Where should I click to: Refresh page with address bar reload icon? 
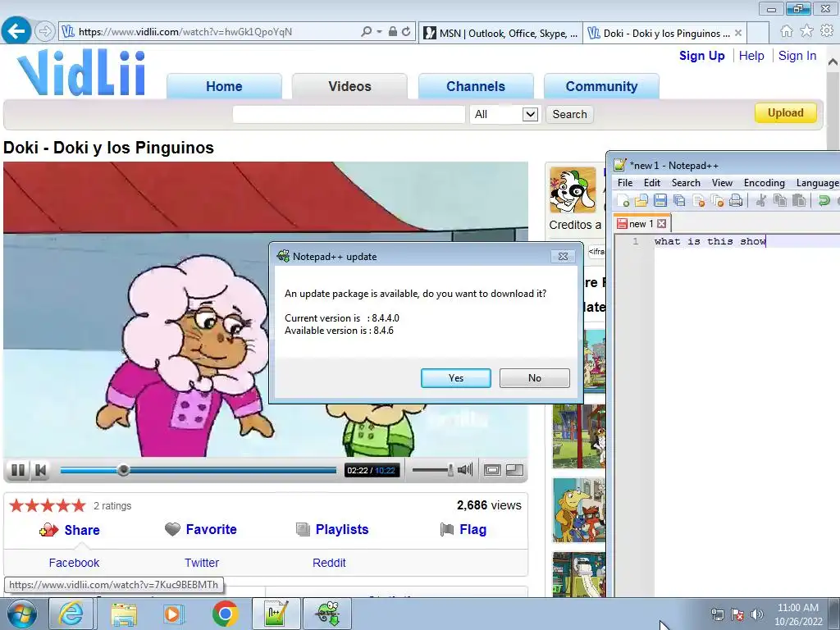click(x=406, y=32)
